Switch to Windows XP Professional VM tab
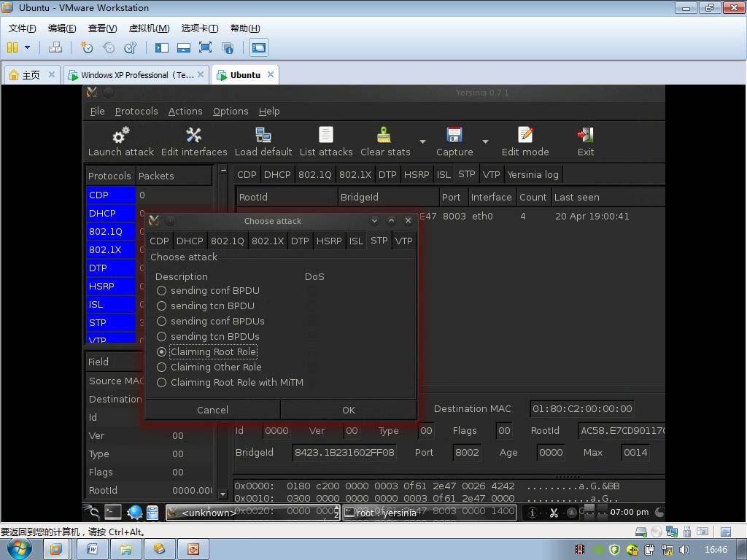This screenshot has height=560, width=747. pos(136,75)
